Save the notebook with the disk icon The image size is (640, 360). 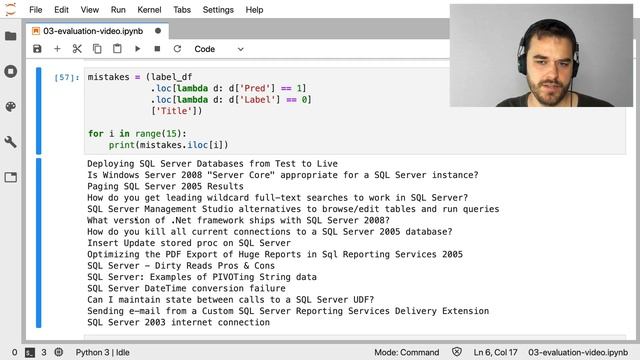point(37,49)
